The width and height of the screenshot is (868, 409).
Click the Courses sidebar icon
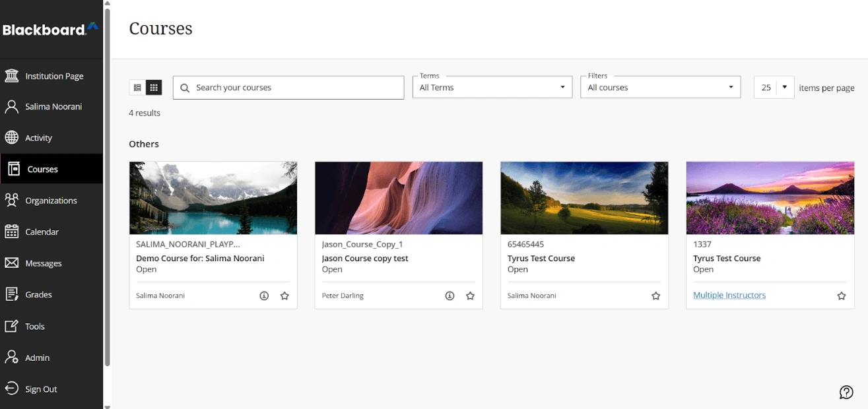[14, 169]
